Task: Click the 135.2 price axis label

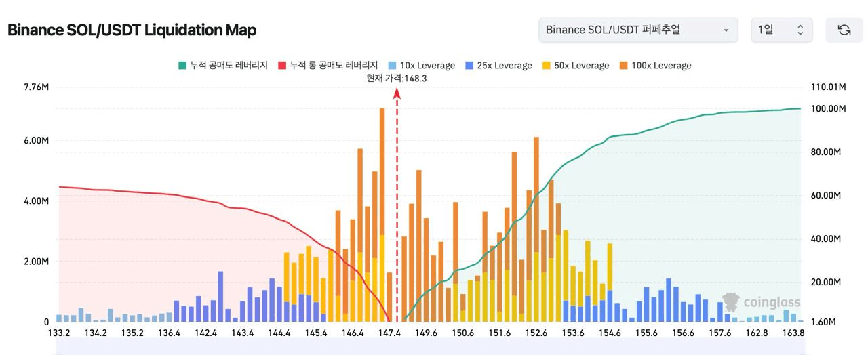Action: coord(132,333)
